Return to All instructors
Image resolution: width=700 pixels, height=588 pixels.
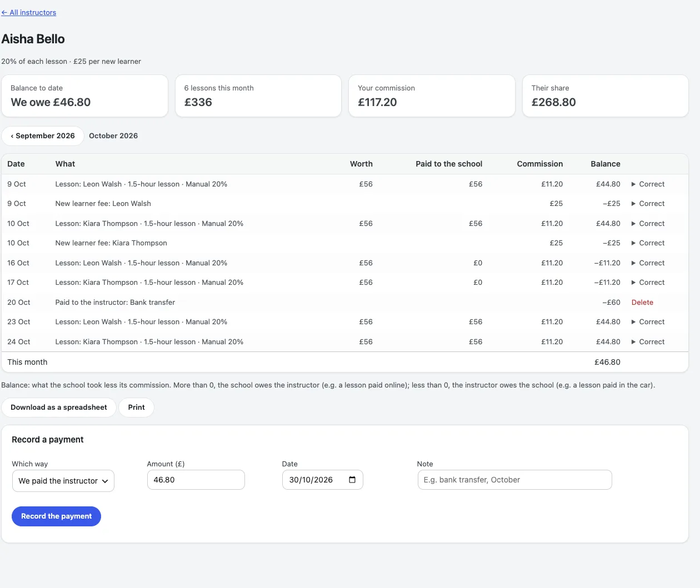[29, 13]
